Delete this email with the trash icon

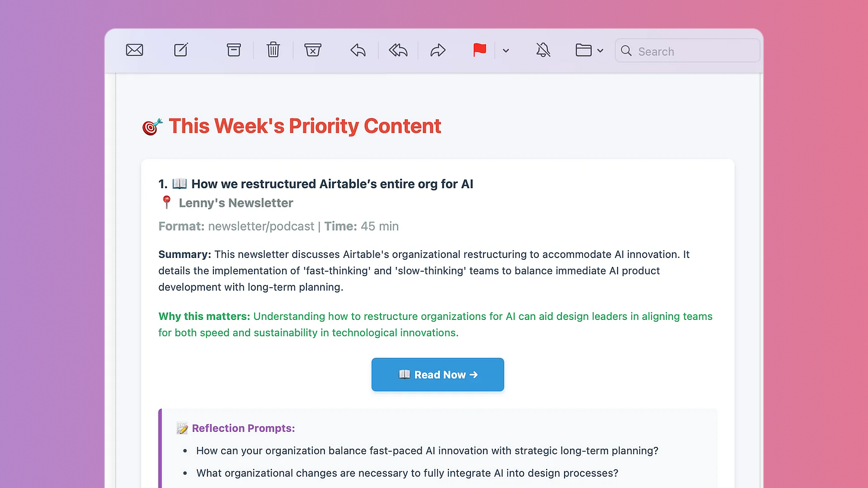tap(273, 50)
